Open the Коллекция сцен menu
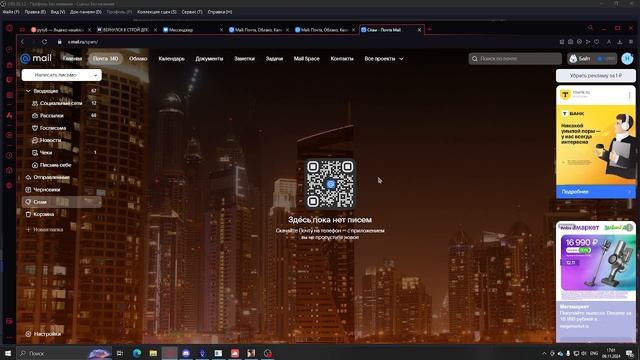 (x=156, y=12)
